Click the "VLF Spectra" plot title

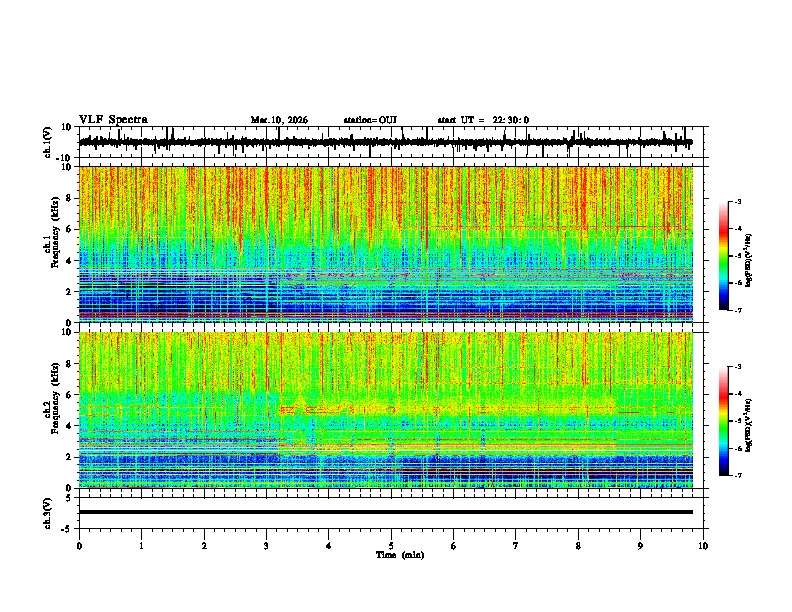(x=113, y=120)
